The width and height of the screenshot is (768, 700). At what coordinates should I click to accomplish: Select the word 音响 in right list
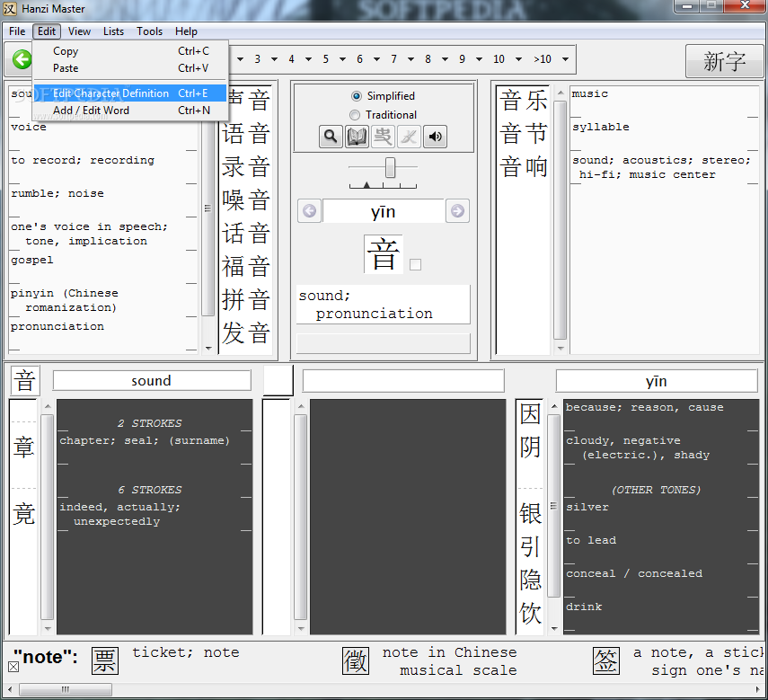pos(523,167)
